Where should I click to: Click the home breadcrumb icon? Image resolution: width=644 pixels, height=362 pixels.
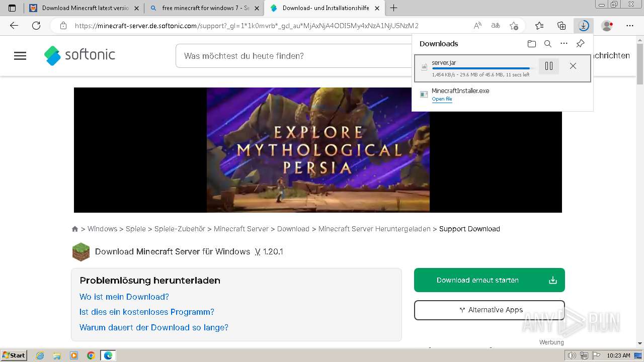coord(75,229)
